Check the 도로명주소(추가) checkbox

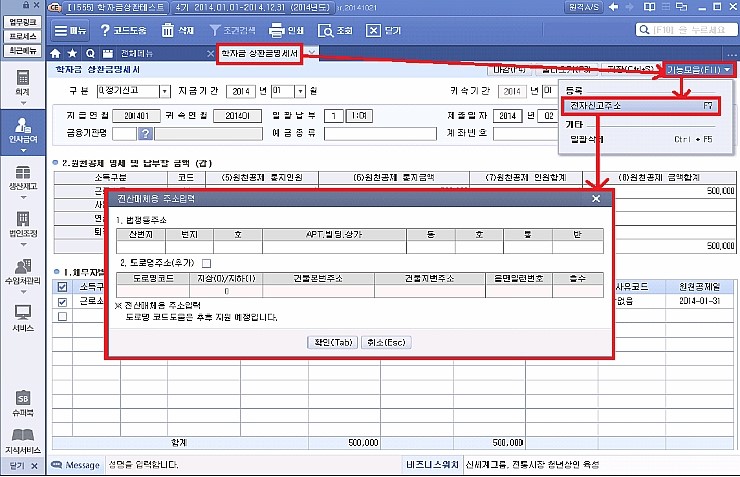[x=206, y=263]
